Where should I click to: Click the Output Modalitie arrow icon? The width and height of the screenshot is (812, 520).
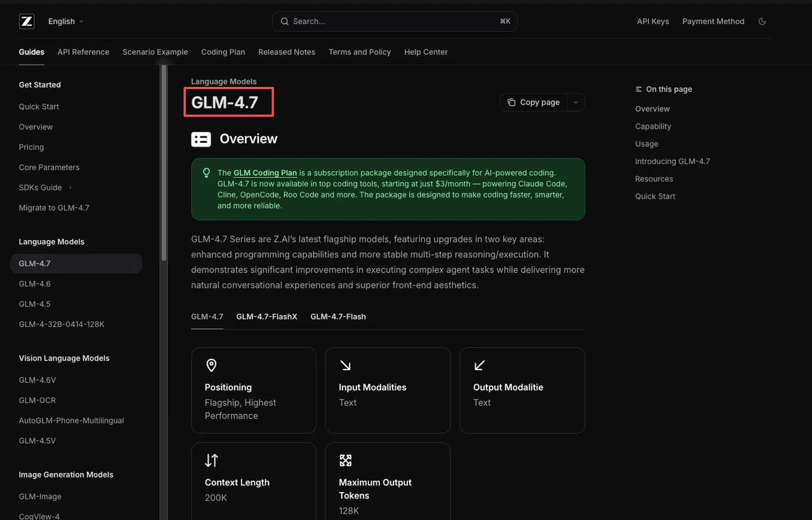coord(480,365)
